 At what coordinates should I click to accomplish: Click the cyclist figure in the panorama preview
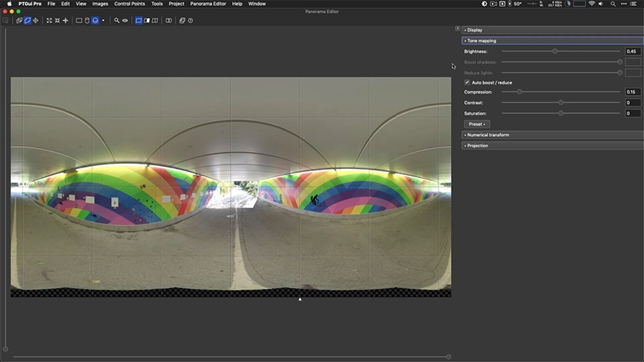tap(315, 200)
